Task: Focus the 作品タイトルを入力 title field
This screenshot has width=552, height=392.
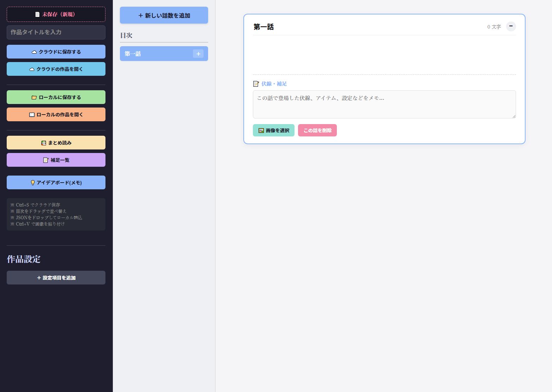Action: tap(56, 32)
